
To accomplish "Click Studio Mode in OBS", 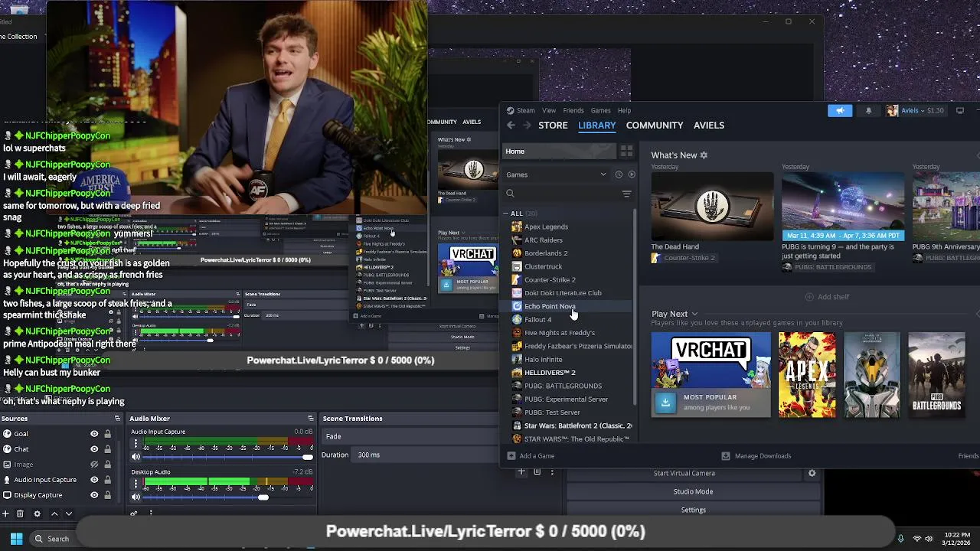I will tap(693, 492).
